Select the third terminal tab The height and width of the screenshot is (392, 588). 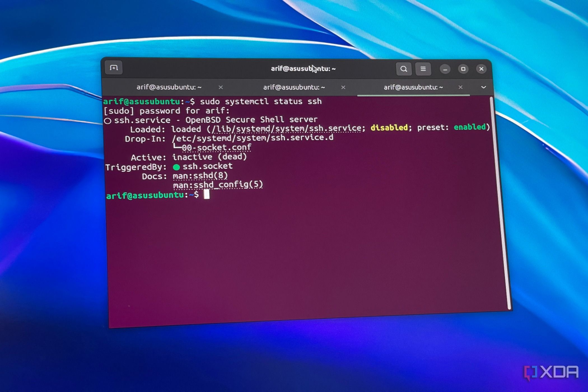[x=413, y=87]
